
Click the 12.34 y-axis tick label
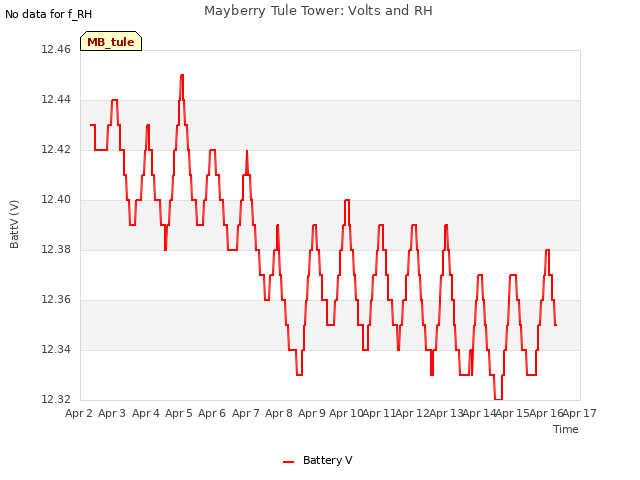pyautogui.click(x=56, y=349)
